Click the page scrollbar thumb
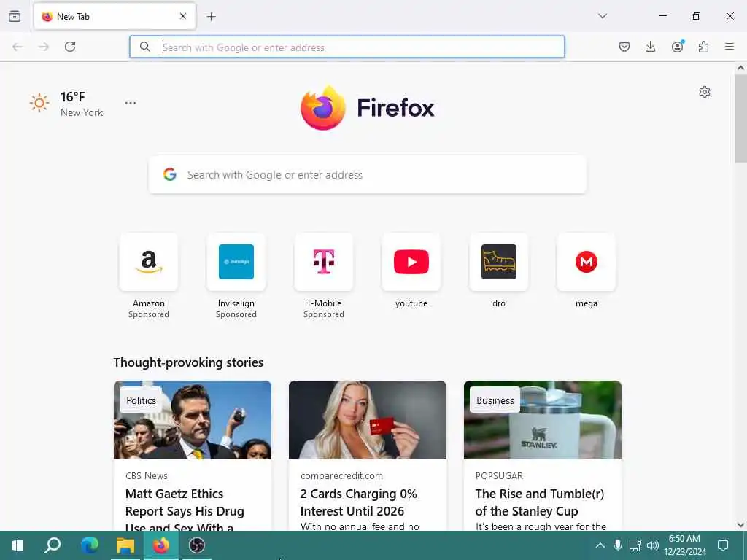This screenshot has height=560, width=747. 740,118
